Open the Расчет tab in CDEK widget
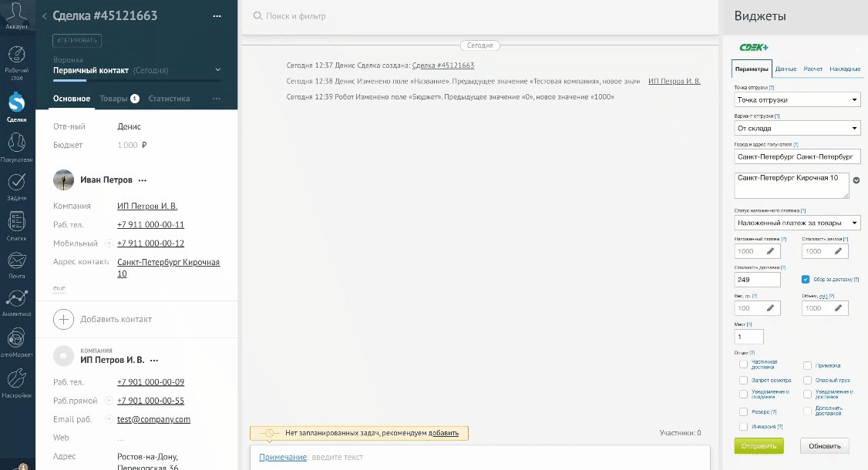 (812, 69)
